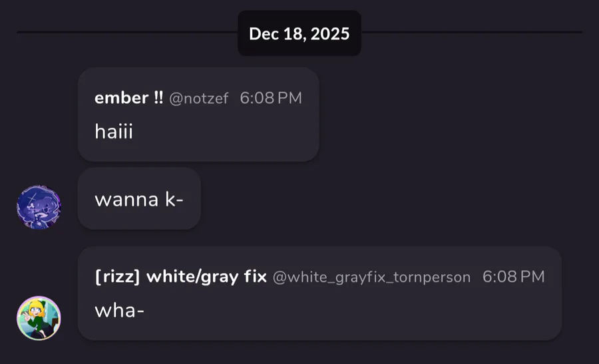The image size is (599, 364).
Task: Click ember's blue-purple profile avatar
Action: coord(39,208)
